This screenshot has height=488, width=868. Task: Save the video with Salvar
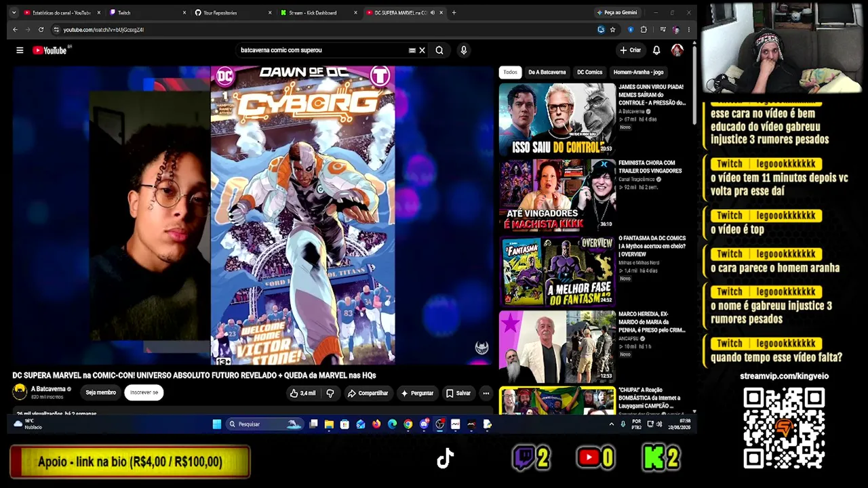point(458,393)
